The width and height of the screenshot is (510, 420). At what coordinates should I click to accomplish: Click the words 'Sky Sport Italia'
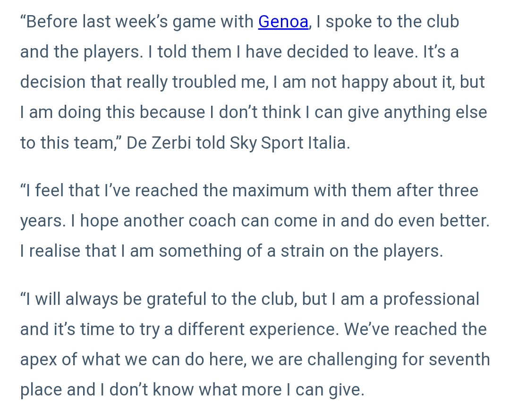coord(288,143)
